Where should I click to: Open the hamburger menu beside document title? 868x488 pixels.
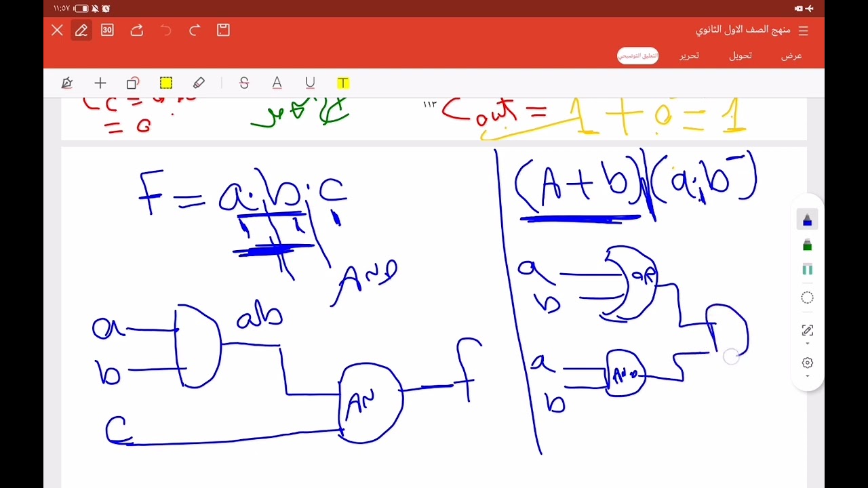pyautogui.click(x=804, y=30)
